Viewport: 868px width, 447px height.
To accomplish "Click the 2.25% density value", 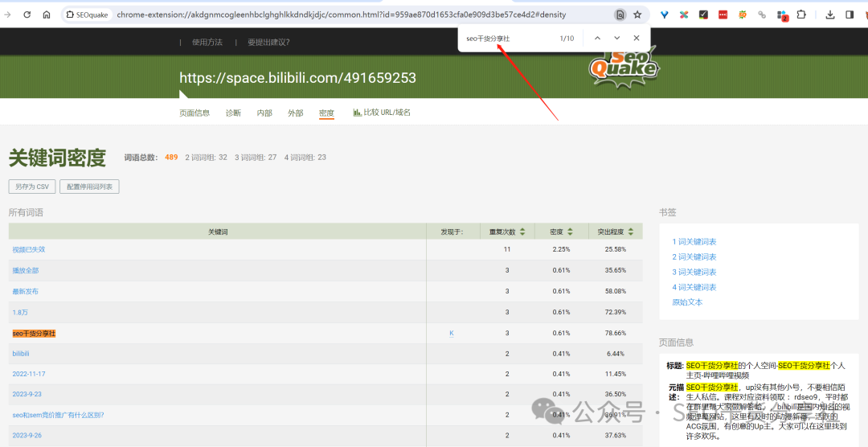I will pyautogui.click(x=561, y=250).
